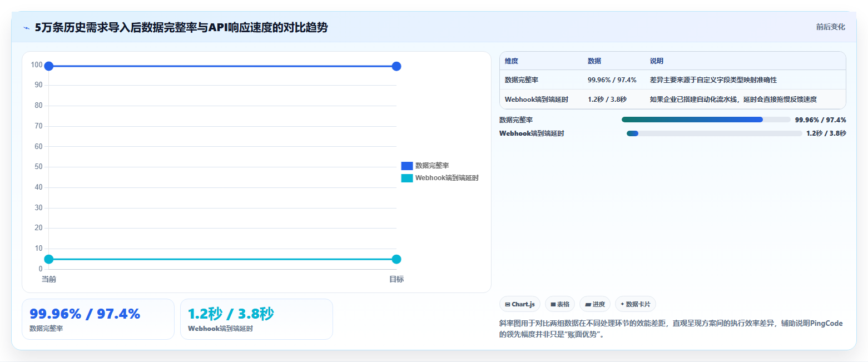The image size is (868, 362).
Task: Click the 维度 table column header
Action: (512, 61)
